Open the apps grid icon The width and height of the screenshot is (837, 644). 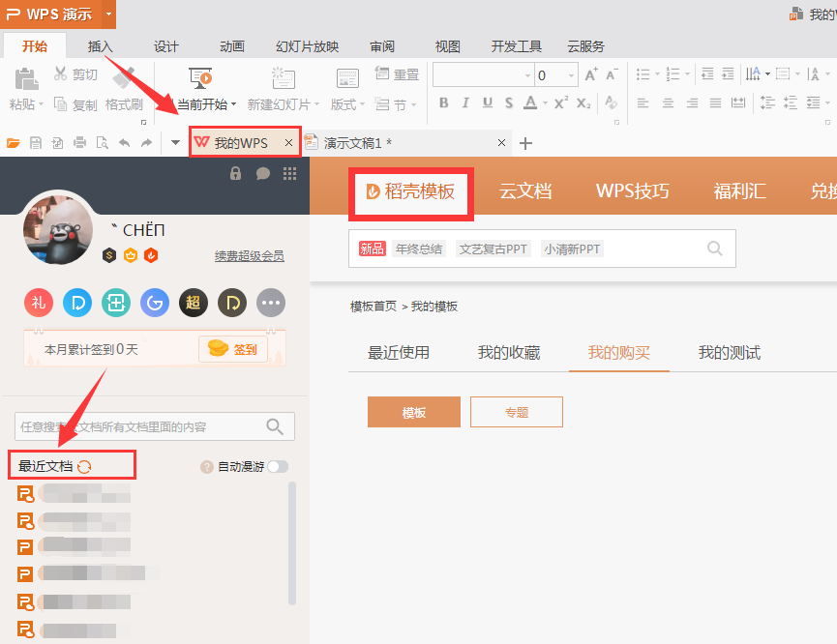tap(290, 174)
